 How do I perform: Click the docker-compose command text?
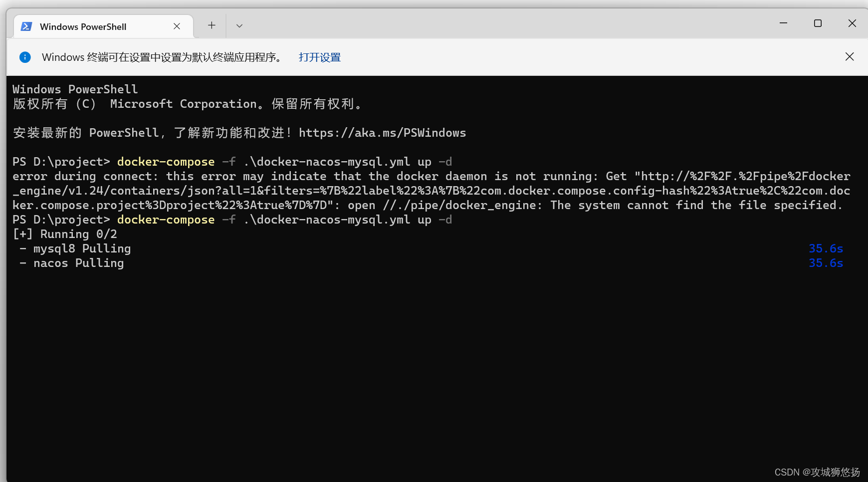[166, 162]
